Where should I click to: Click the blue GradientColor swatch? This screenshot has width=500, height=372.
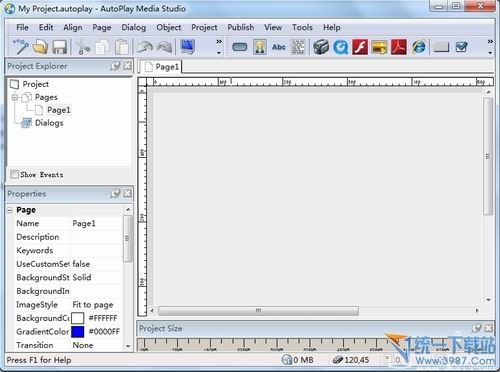coord(78,332)
